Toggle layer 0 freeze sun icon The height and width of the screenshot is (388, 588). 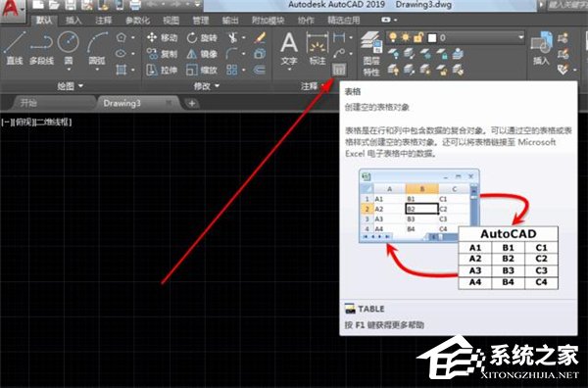[406, 37]
